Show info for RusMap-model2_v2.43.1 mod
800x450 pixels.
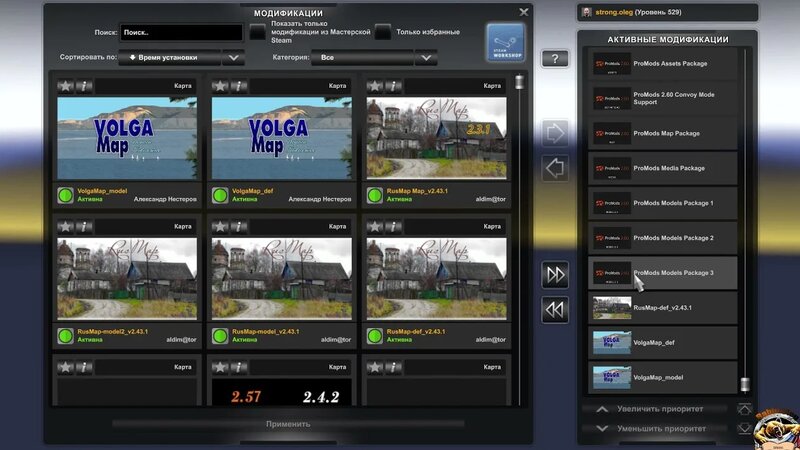point(84,227)
